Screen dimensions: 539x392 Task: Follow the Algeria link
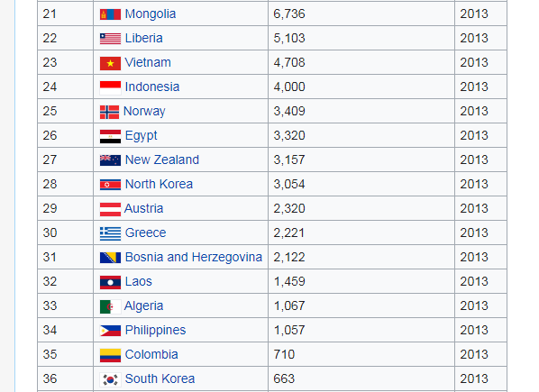[143, 305]
